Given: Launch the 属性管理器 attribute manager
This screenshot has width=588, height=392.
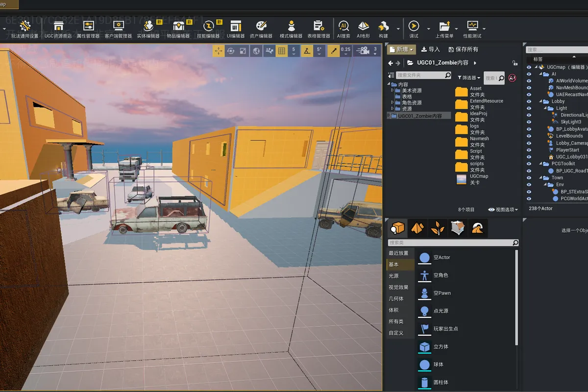Looking at the screenshot, I should coord(88,28).
